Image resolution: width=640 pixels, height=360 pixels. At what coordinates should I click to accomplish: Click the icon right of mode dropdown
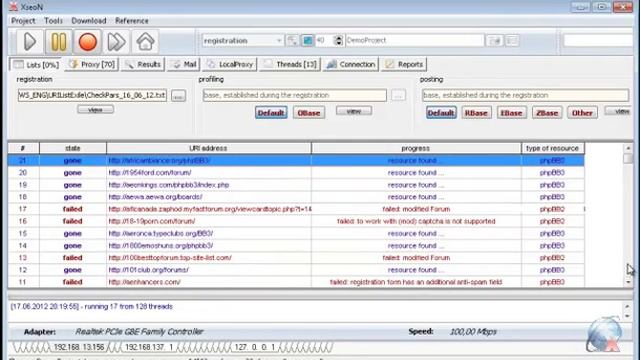coord(292,40)
